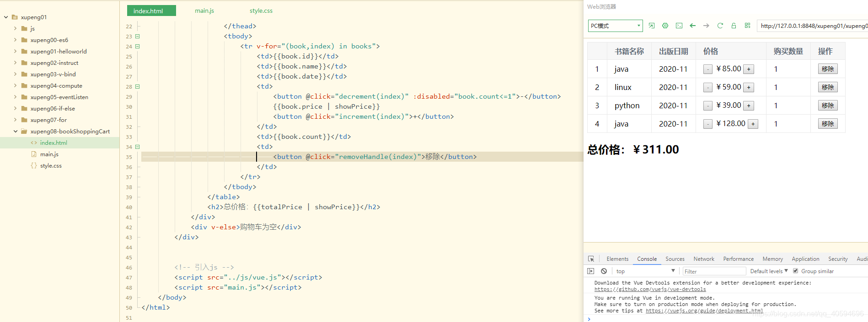
Task: Toggle the Group similar checkbox
Action: [x=795, y=271]
